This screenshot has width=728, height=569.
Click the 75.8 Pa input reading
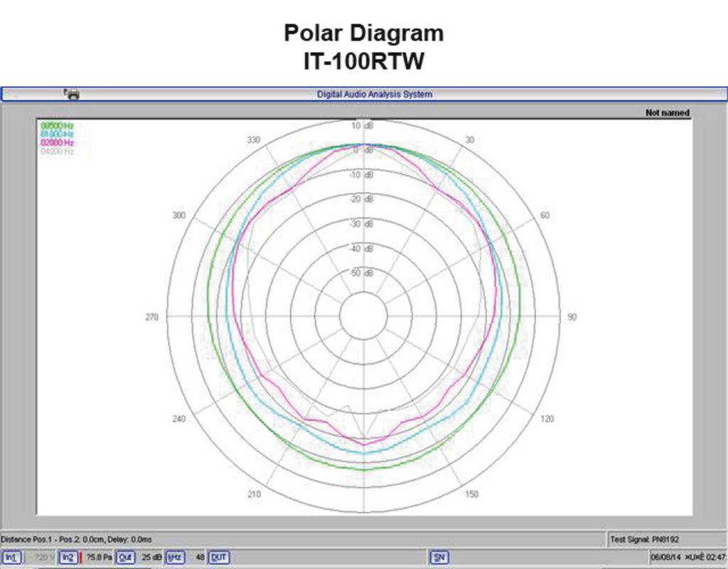99,558
